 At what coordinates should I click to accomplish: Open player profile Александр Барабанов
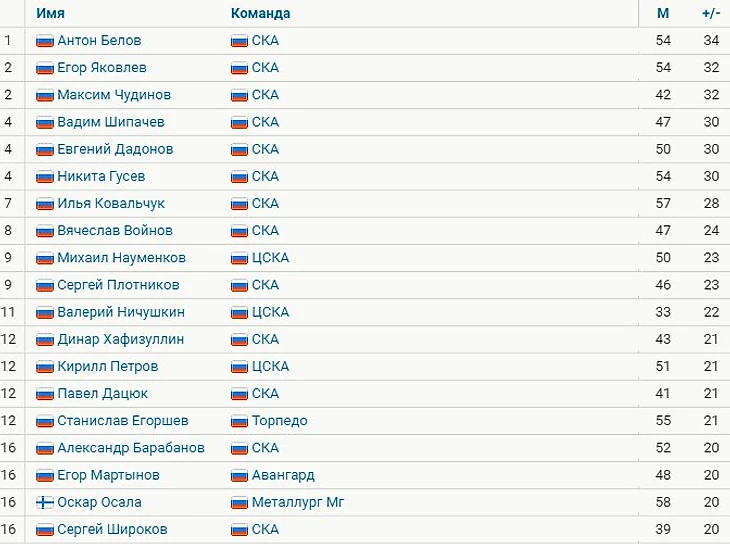[131, 448]
